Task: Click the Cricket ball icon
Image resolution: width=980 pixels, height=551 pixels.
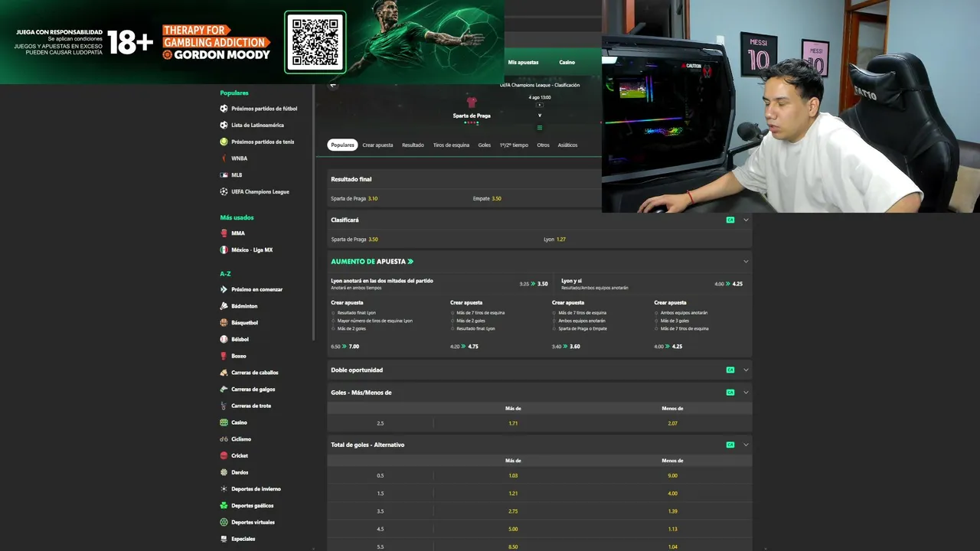Action: (x=224, y=456)
